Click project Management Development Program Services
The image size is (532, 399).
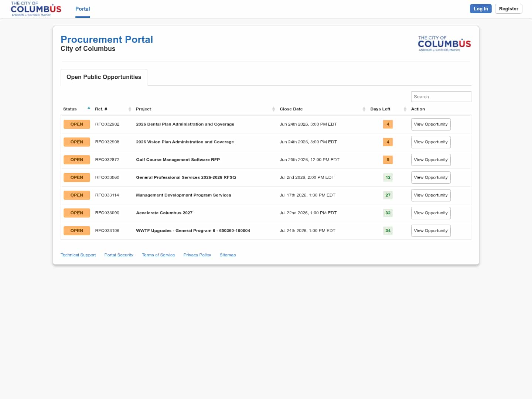pos(184,195)
